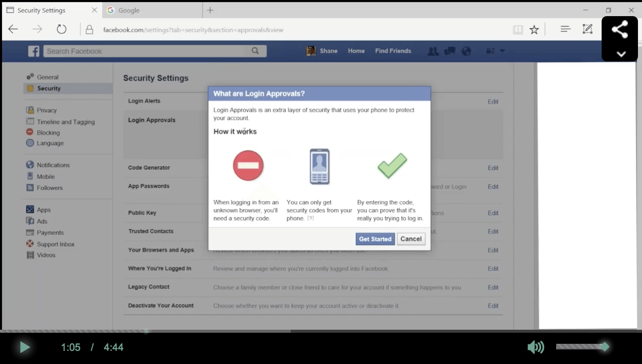Edit Login Alerts
This screenshot has width=642, height=364.
(493, 101)
